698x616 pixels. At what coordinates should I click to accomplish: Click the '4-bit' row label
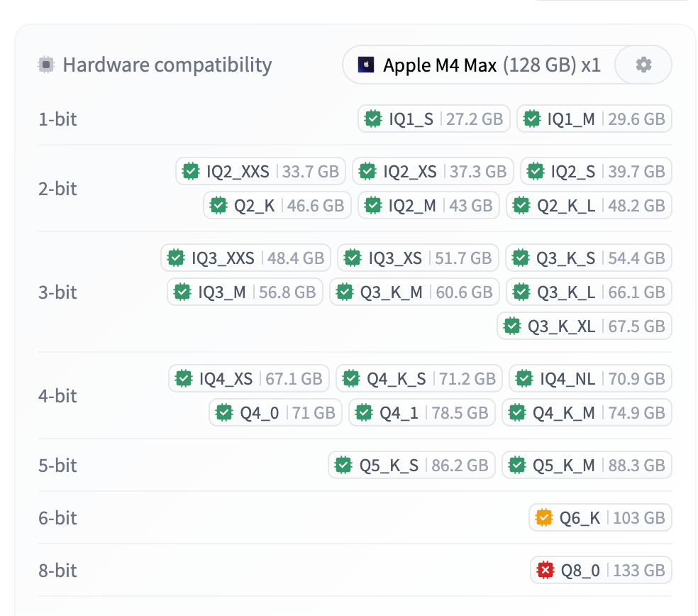pos(57,396)
